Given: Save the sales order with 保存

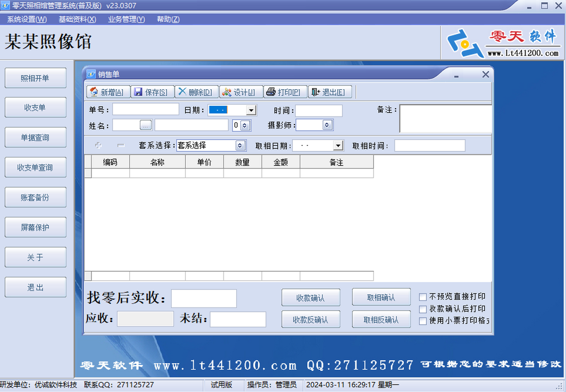Looking at the screenshot, I should pos(152,92).
